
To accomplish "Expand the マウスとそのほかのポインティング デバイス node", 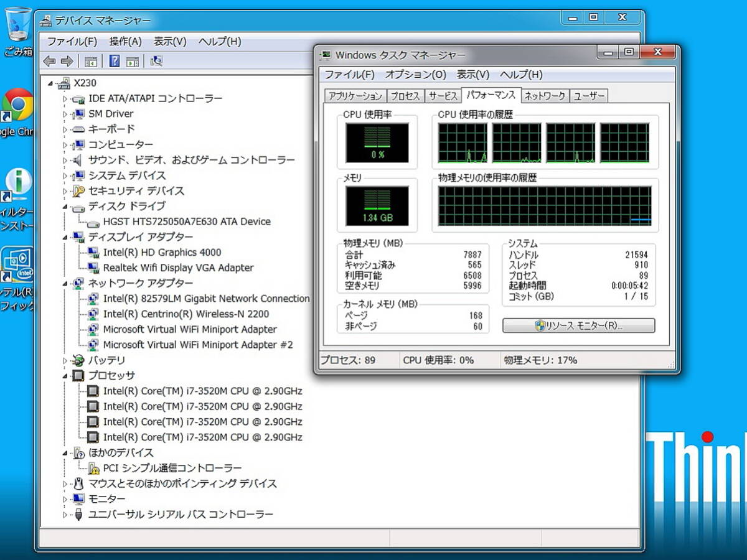I will pyautogui.click(x=65, y=483).
